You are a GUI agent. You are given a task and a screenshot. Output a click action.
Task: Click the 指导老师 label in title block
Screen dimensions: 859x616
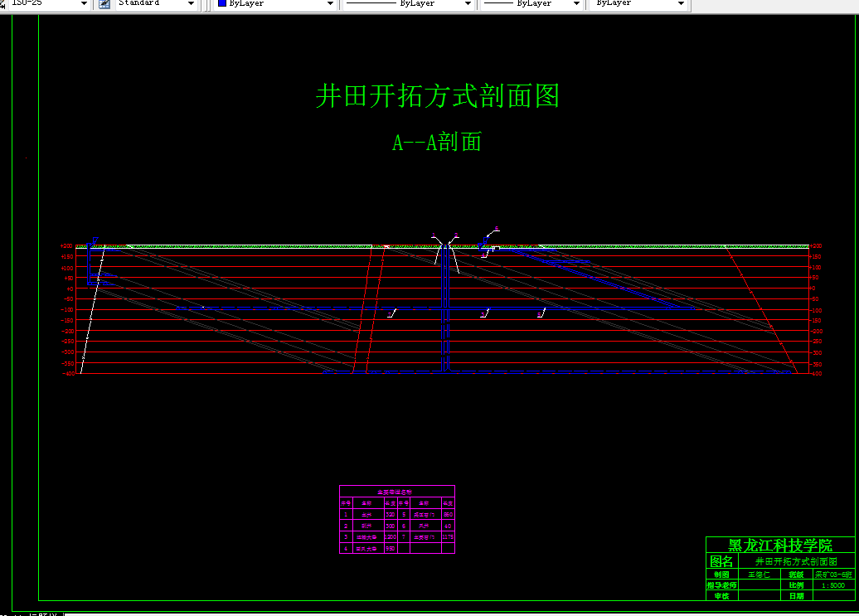(x=721, y=585)
